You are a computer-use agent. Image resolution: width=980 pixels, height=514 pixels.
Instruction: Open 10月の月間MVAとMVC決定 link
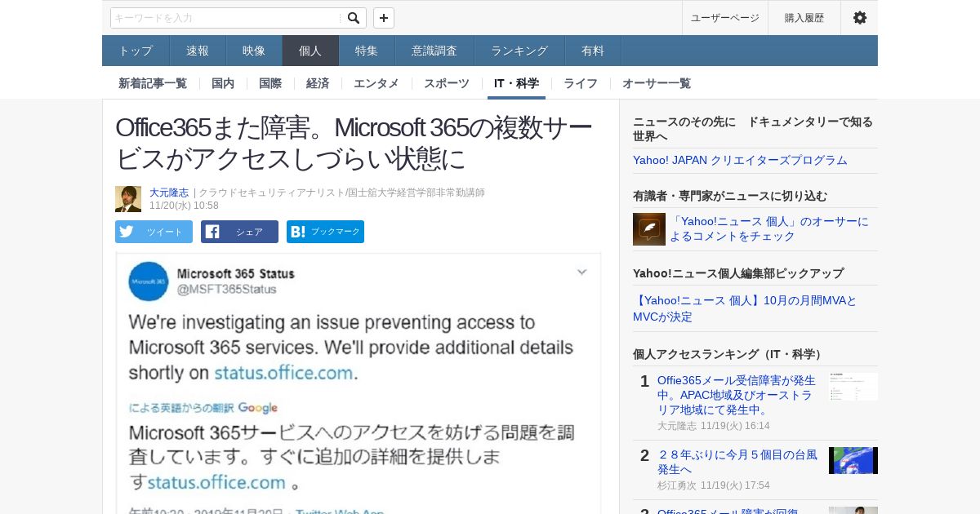coord(745,308)
